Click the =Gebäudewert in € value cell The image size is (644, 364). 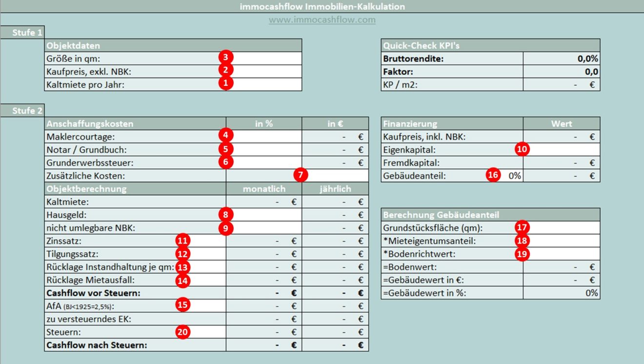(x=562, y=280)
